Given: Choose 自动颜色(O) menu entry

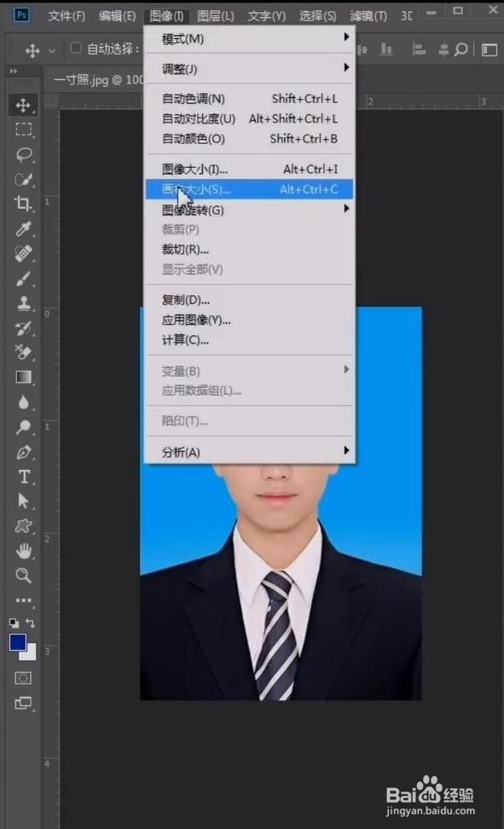Looking at the screenshot, I should point(250,138).
